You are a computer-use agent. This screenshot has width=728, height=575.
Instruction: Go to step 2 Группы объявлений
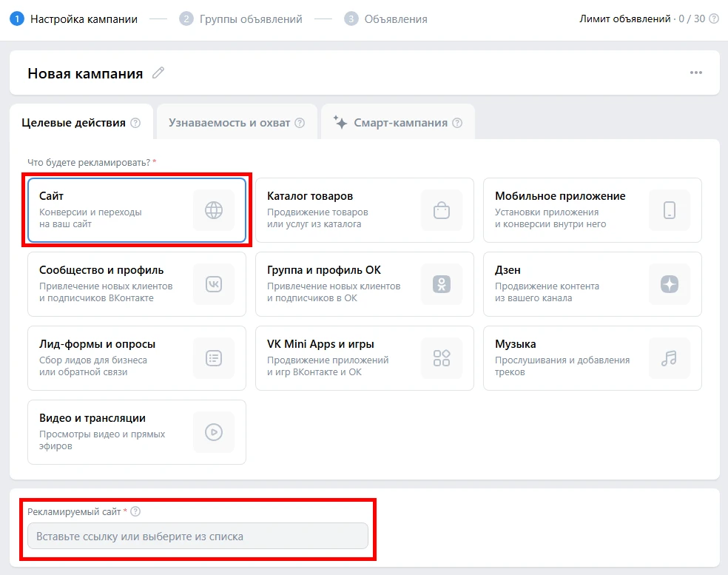(x=241, y=19)
